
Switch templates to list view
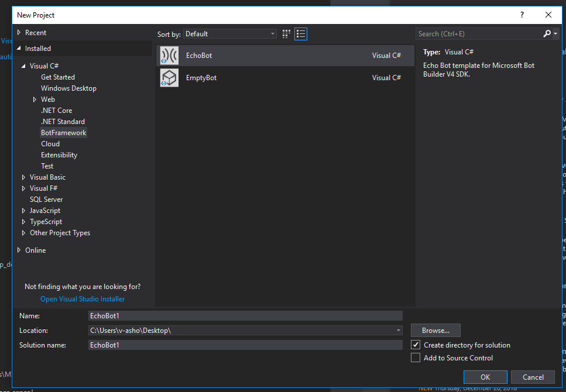[301, 34]
